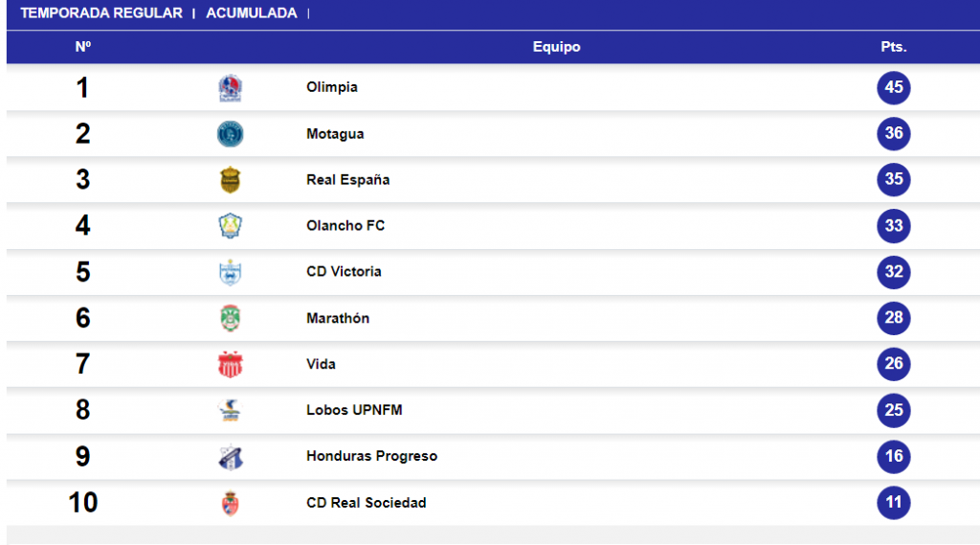Open the Motagua team name link

(335, 134)
